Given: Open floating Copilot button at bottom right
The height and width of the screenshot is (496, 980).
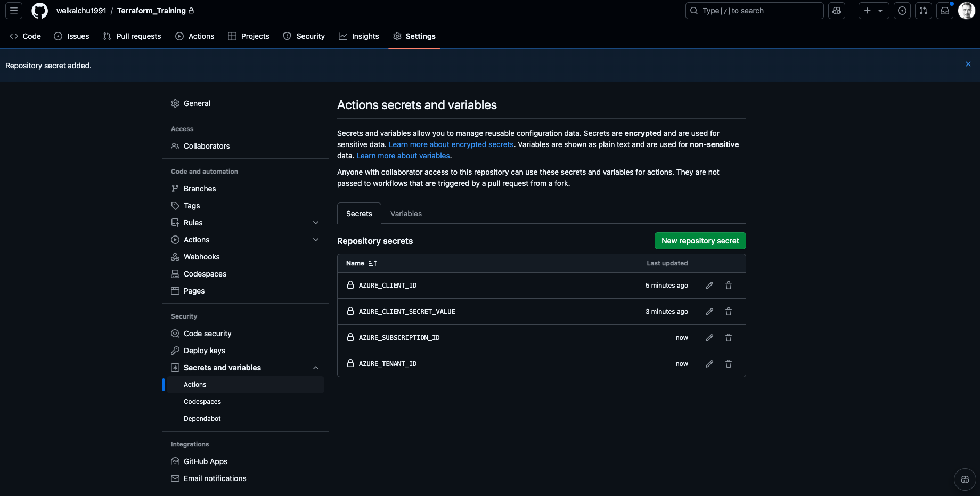Looking at the screenshot, I should [x=965, y=479].
